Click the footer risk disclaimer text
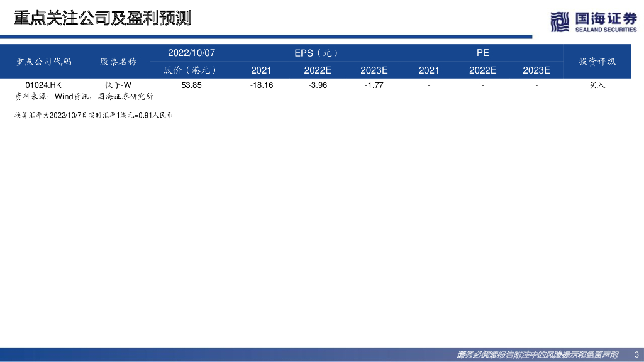 [x=537, y=354]
